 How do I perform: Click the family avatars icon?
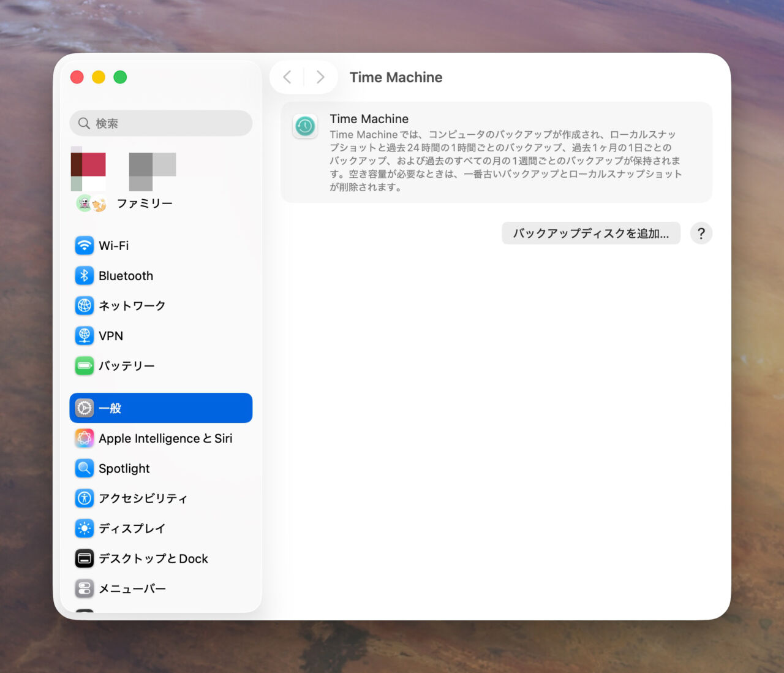click(x=91, y=203)
